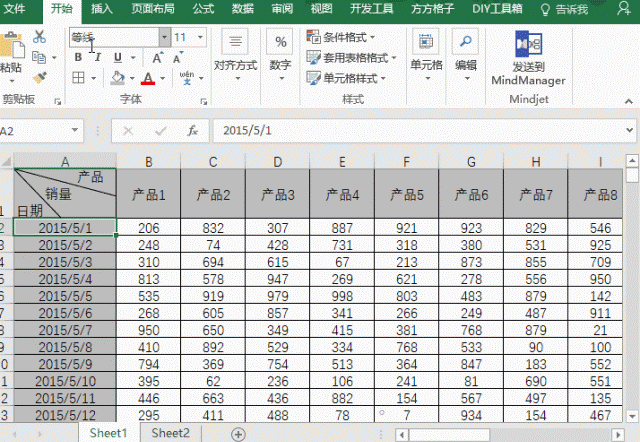Switch to the 数据 tab

click(x=242, y=9)
